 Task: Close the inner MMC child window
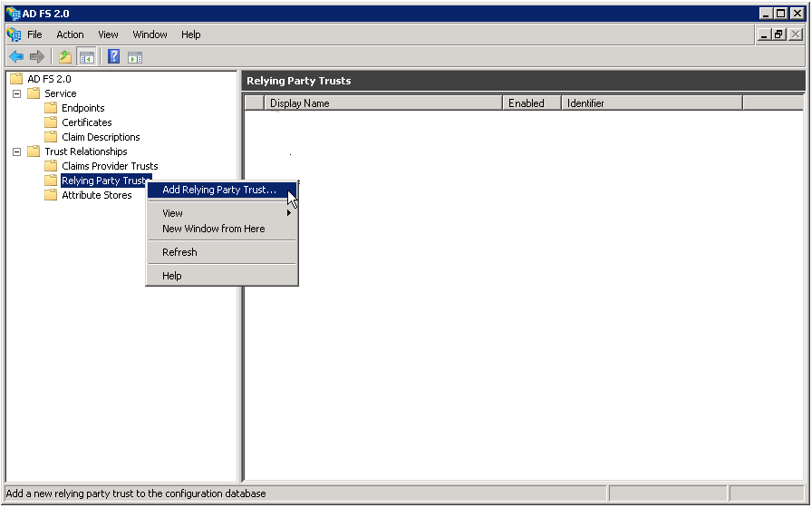(x=796, y=34)
